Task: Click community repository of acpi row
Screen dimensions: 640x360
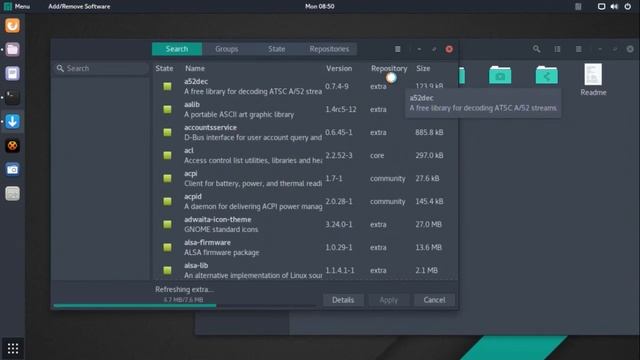Action: pyautogui.click(x=388, y=178)
